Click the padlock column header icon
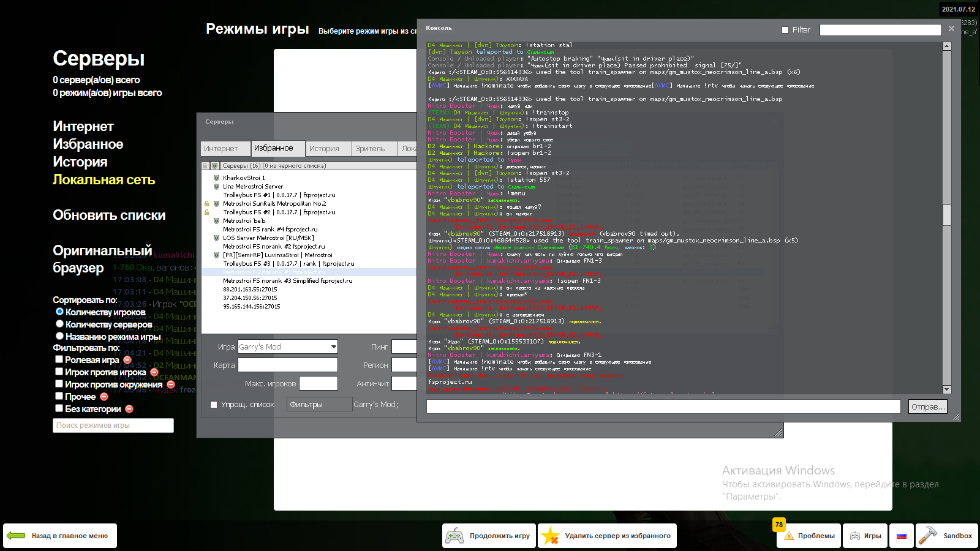Viewport: 980px width, 551px height. point(205,166)
